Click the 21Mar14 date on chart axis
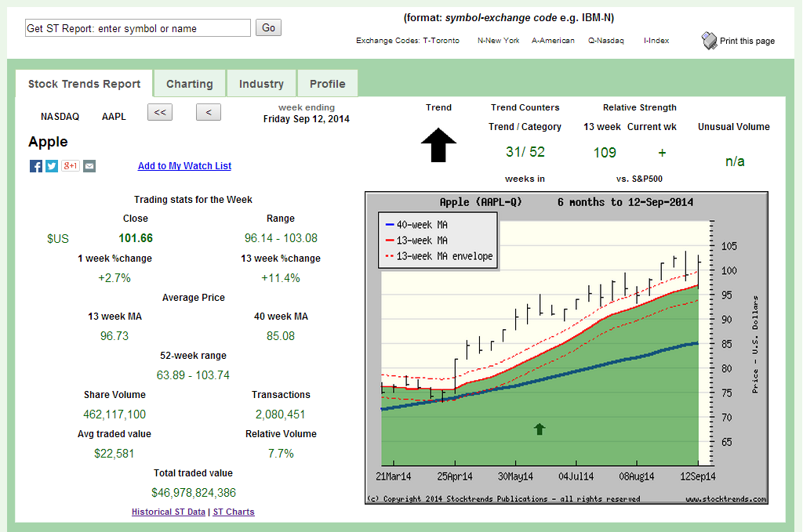This screenshot has height=532, width=803. (x=394, y=476)
